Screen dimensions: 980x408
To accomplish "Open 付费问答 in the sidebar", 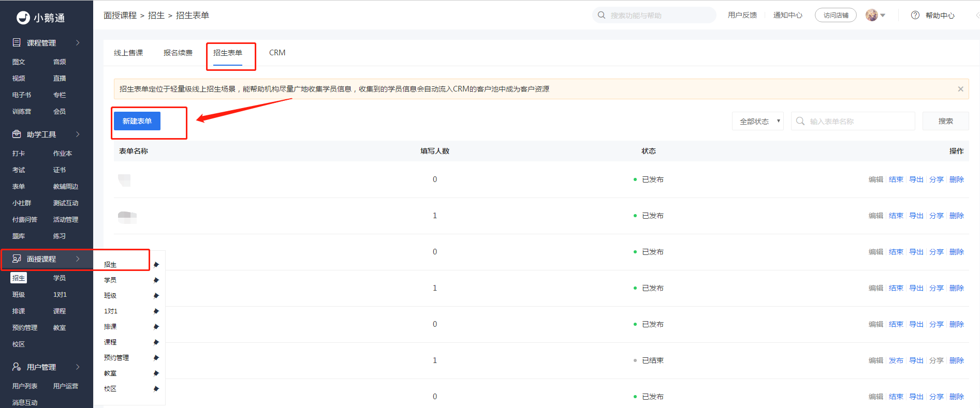I will 25,220.
